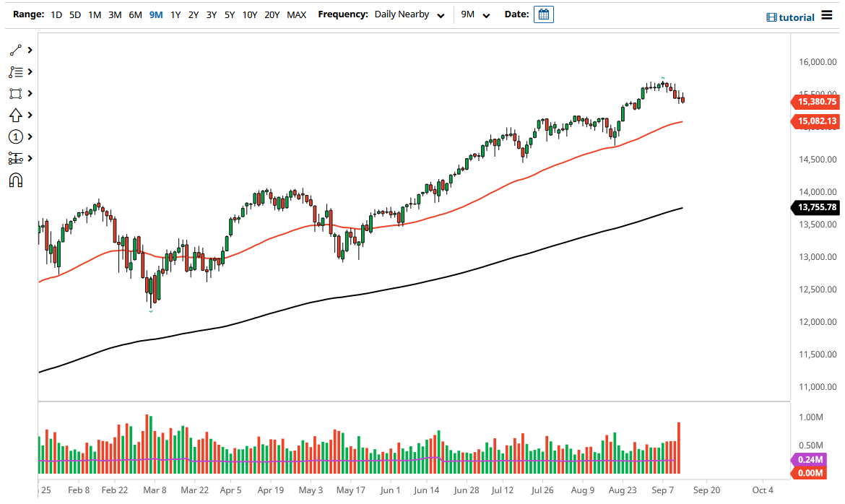Select the 1D range option
Screen dimensions: 845x504
tap(56, 14)
